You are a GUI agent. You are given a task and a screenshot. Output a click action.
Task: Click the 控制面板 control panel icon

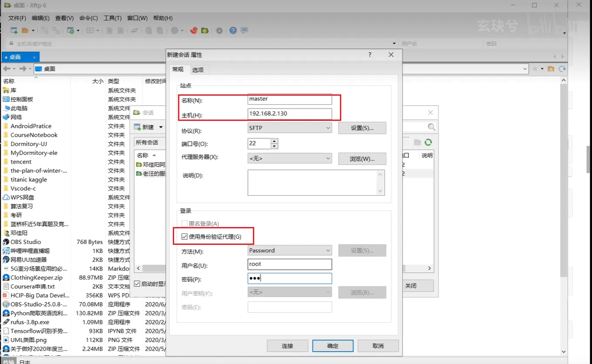[x=6, y=99]
